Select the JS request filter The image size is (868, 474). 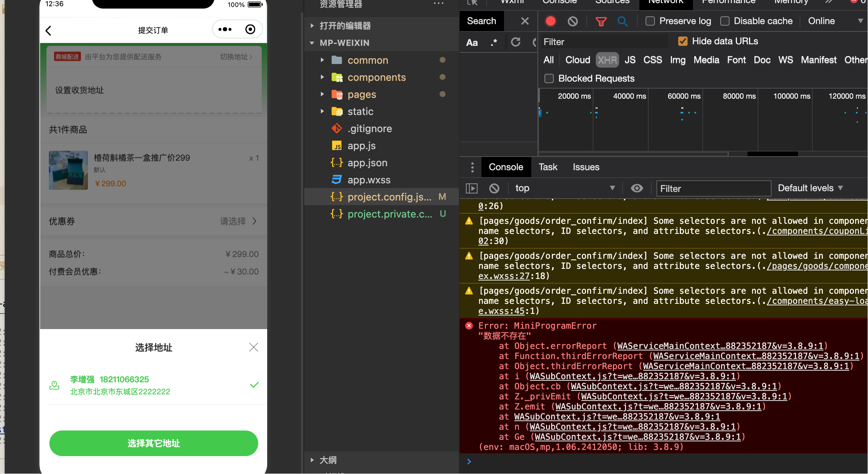[630, 60]
